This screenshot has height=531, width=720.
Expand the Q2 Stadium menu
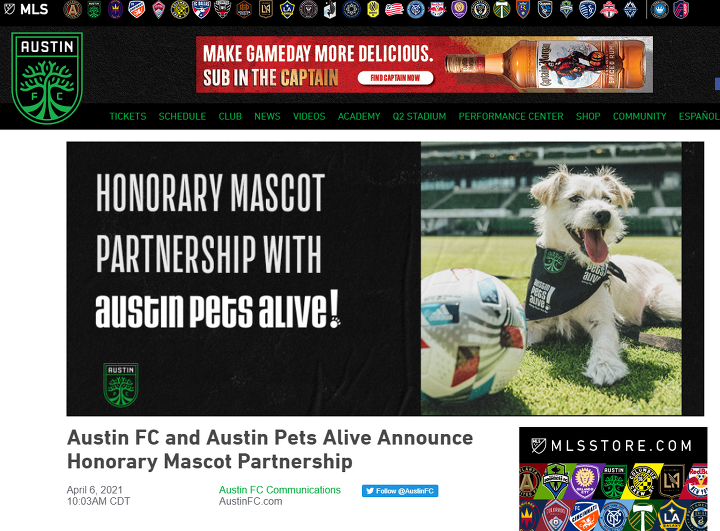tap(419, 117)
